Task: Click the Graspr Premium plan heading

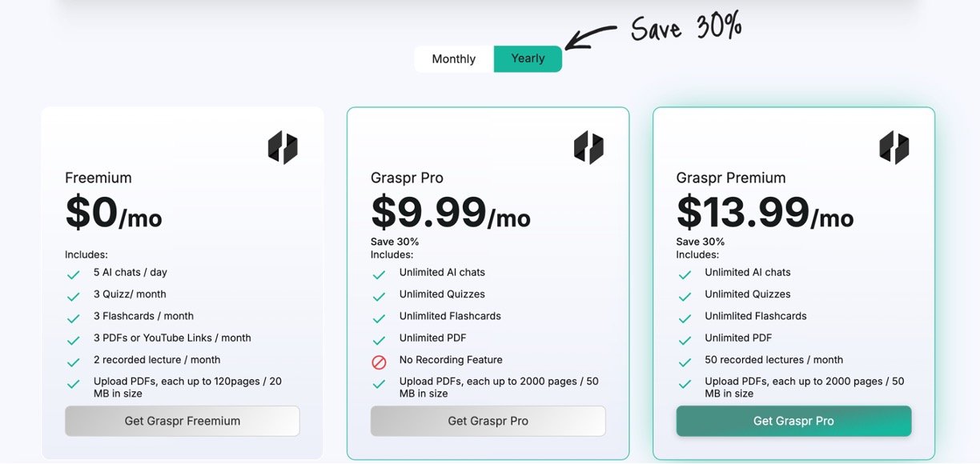Action: [731, 178]
